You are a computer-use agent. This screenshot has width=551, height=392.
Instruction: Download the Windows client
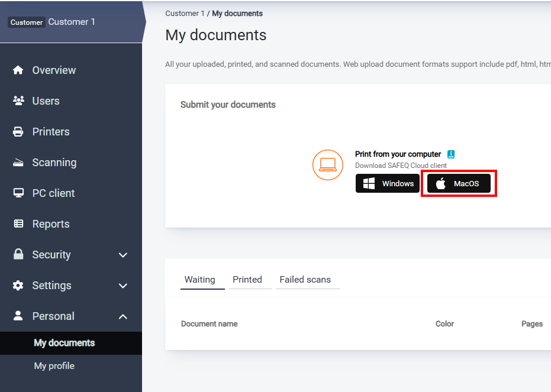(x=388, y=184)
